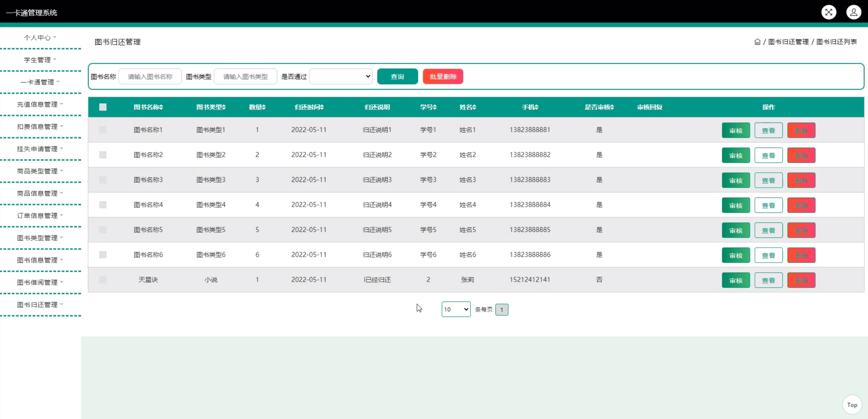The width and height of the screenshot is (868, 419).
Task: Click 审核 button for 天星诀 row
Action: point(735,280)
